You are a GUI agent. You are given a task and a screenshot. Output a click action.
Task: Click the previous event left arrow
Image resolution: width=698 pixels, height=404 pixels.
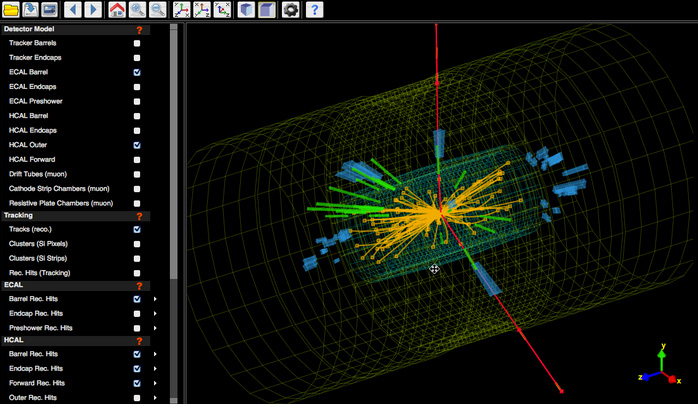pos(71,10)
